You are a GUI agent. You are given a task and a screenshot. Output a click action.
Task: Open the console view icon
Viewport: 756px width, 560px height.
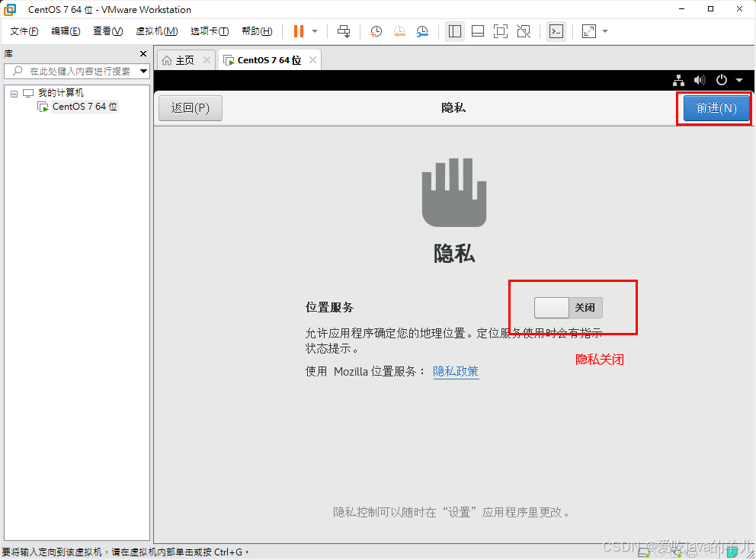(556, 31)
